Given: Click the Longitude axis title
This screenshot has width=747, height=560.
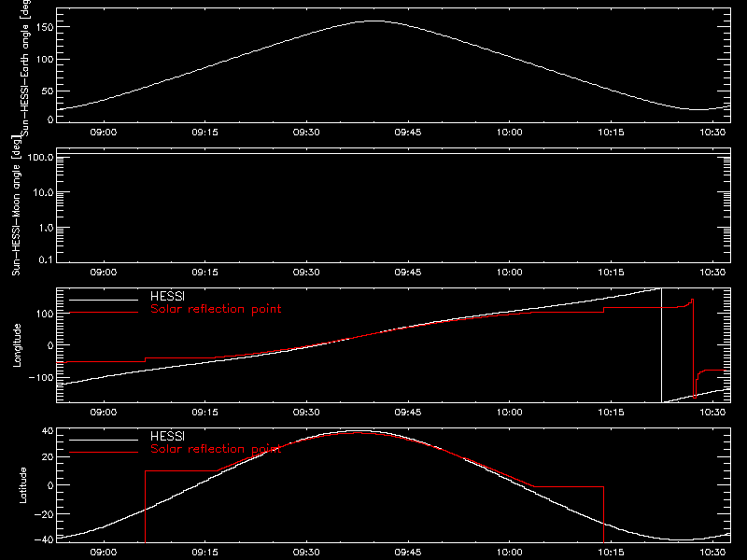Looking at the screenshot, I should tap(17, 345).
